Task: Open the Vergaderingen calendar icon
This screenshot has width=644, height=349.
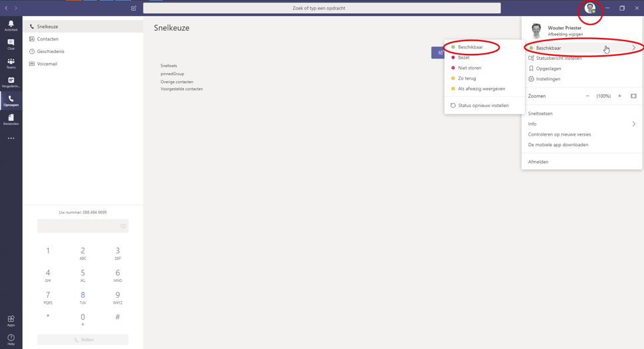Action: pyautogui.click(x=11, y=82)
